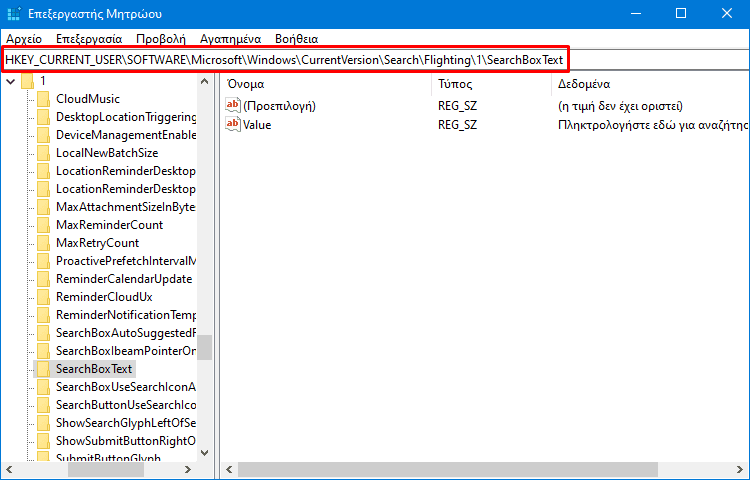Click the tree pane vertical scrollbar thumb

(205, 347)
